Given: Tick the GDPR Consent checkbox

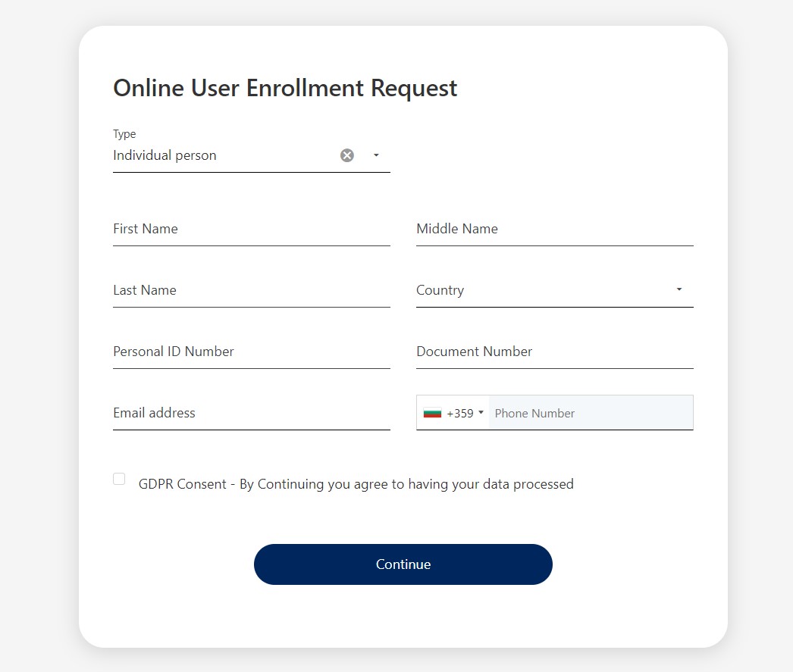Looking at the screenshot, I should point(119,479).
